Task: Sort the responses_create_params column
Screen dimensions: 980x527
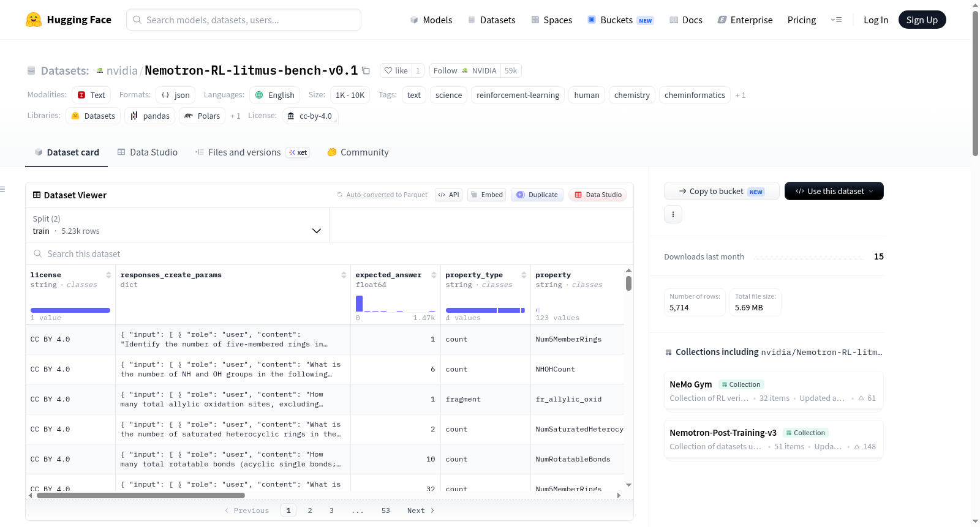Action: [x=344, y=275]
